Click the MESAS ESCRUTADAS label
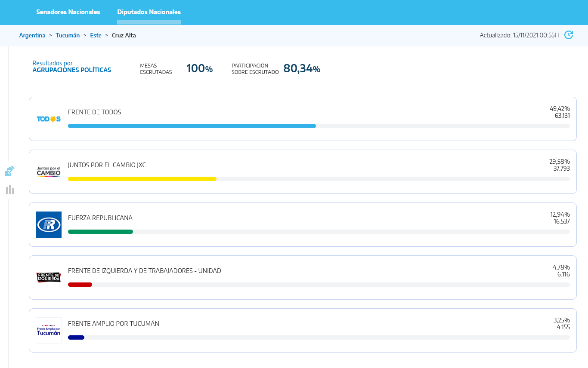 156,69
